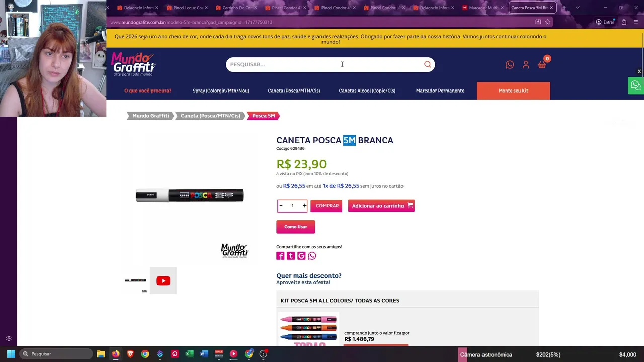Launch Brave browser from the taskbar
644x362 pixels.
130,354
